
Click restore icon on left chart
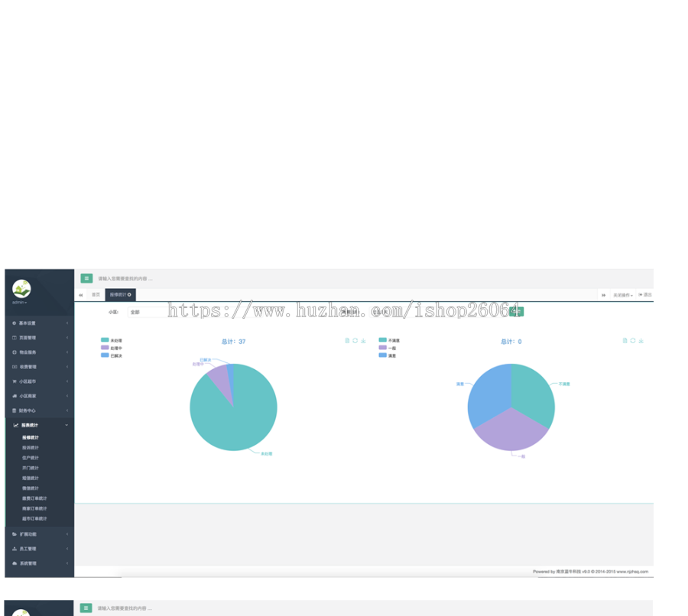pyautogui.click(x=355, y=340)
